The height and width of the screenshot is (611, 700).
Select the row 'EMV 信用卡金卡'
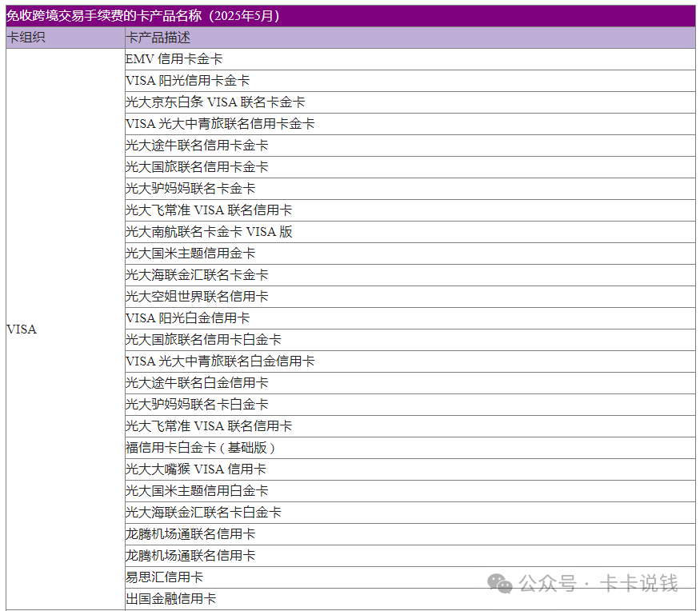(x=410, y=59)
